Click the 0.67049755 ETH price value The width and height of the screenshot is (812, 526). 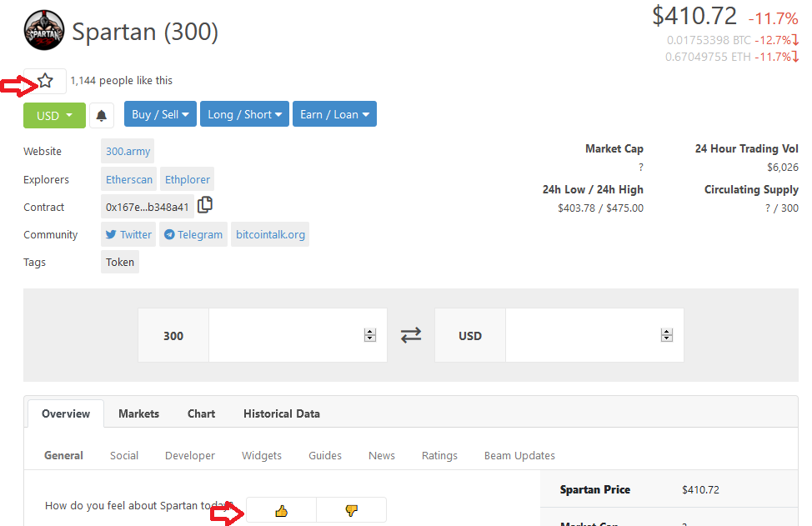[708, 57]
